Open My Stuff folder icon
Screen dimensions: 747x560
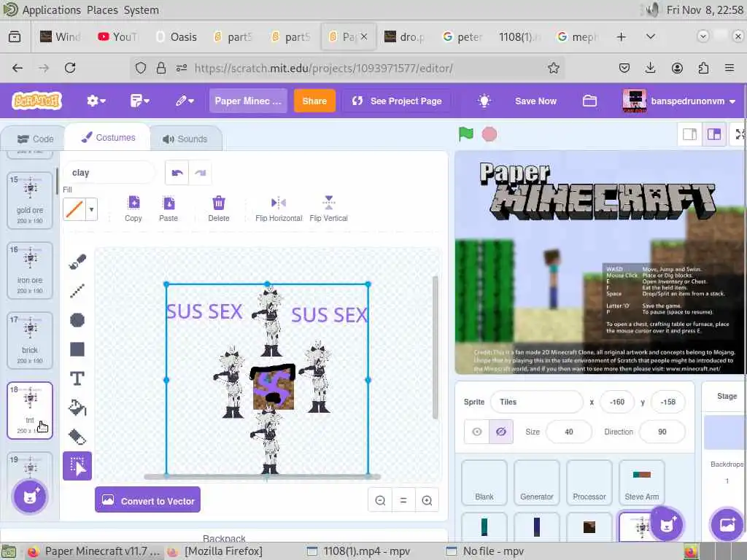tap(589, 101)
